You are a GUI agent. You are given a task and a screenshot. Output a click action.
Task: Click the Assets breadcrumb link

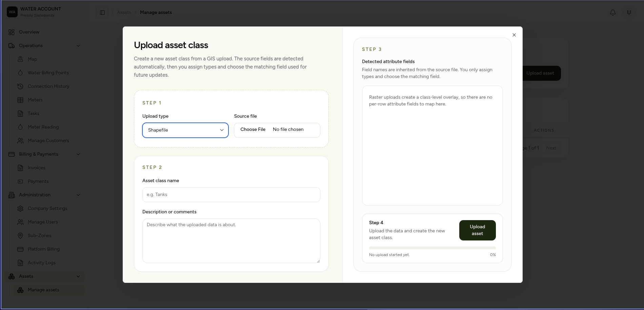coord(124,12)
